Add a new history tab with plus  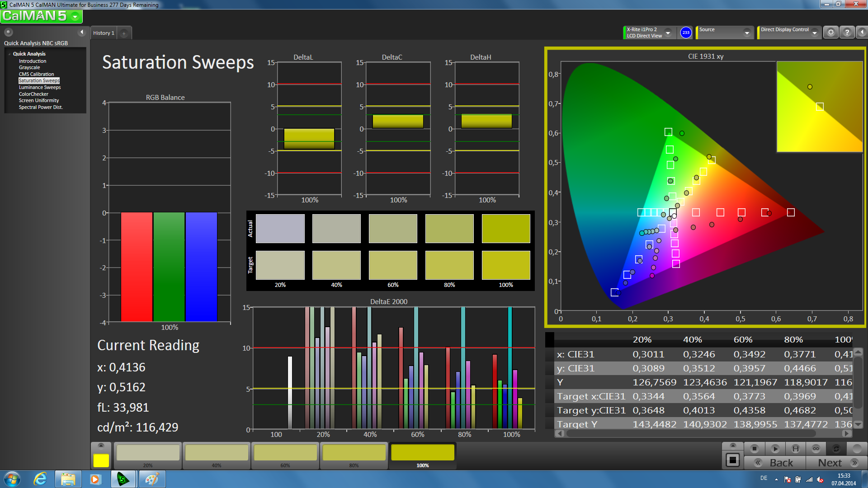tap(124, 33)
